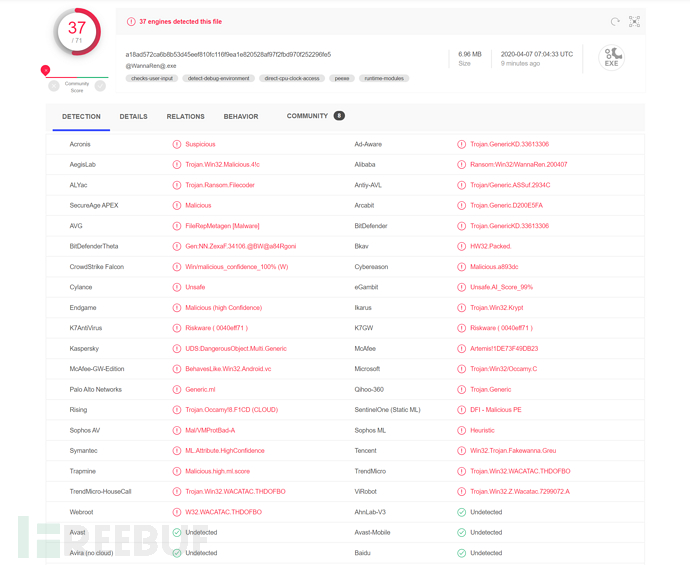Click Ransom:Win32/WannaRen.200407 detection text
The width and height of the screenshot is (690, 565).
click(x=518, y=165)
